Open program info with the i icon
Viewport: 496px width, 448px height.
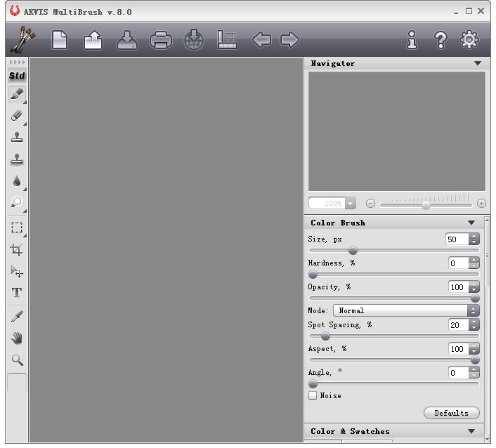click(x=412, y=40)
